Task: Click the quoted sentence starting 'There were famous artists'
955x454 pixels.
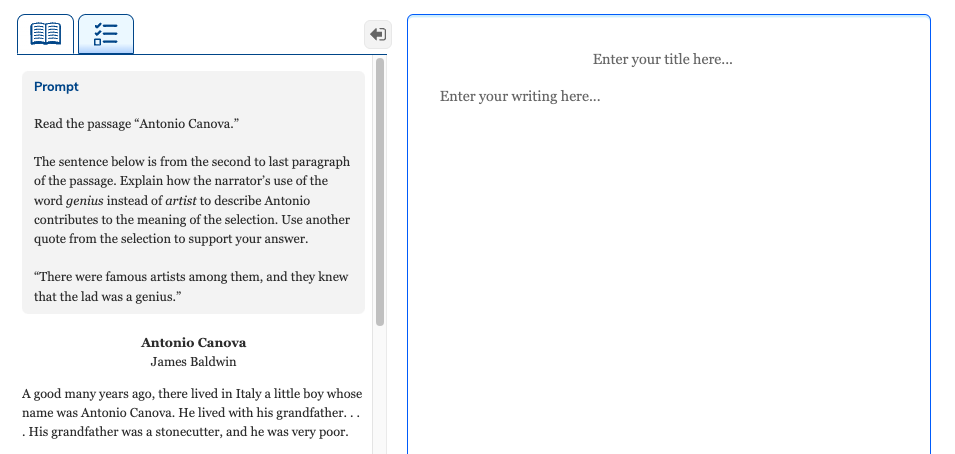Action: pos(191,277)
